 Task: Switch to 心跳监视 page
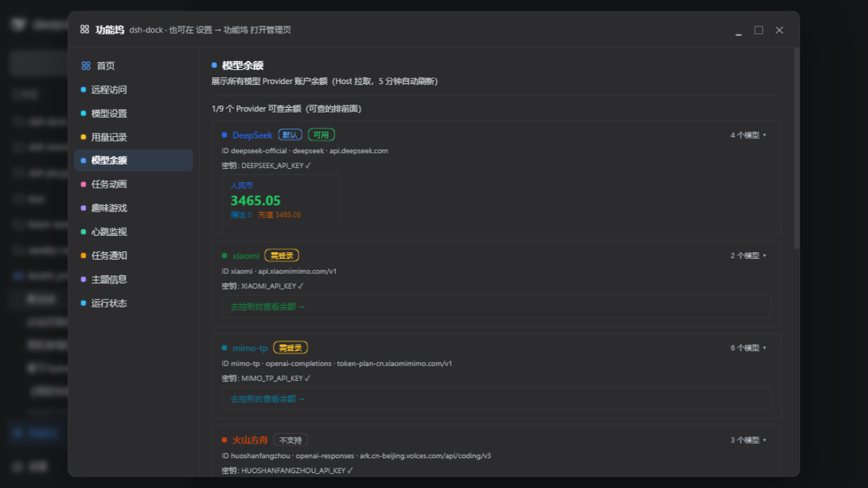133,232
